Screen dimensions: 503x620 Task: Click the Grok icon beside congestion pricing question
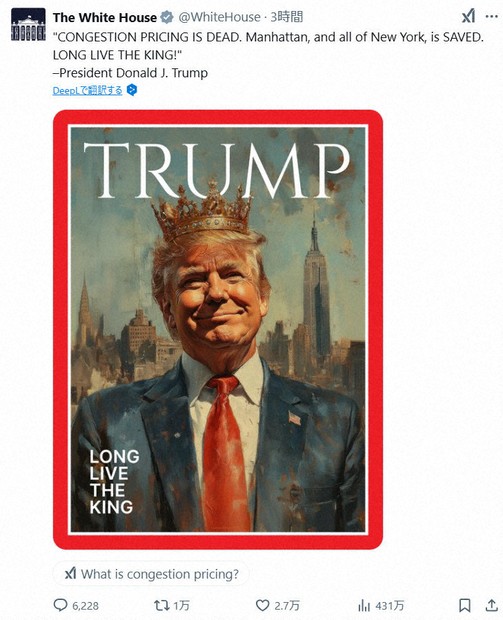[x=70, y=573]
